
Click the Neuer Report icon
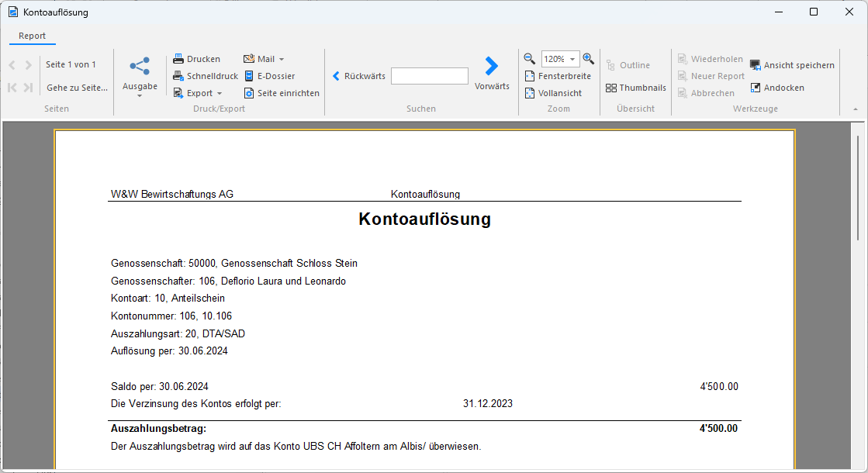tap(683, 76)
